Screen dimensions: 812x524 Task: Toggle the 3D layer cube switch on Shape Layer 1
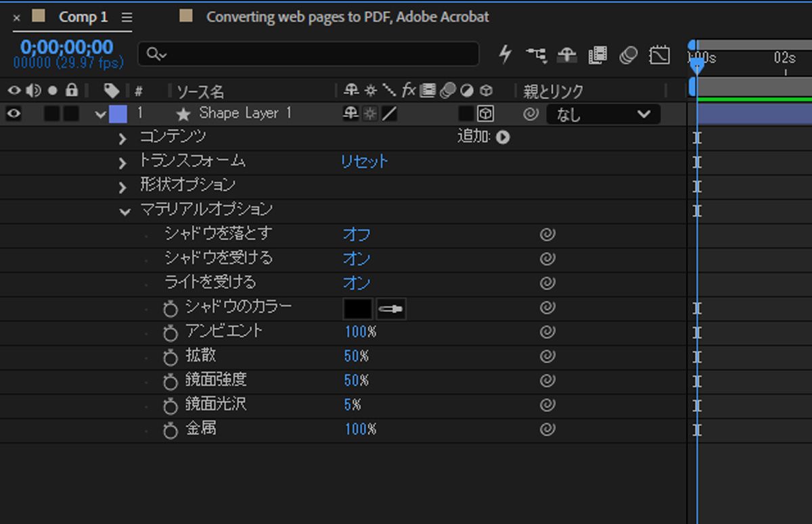coord(485,114)
